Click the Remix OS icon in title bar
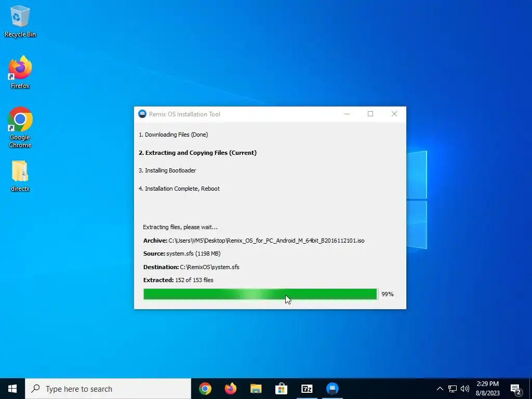The image size is (532, 399). 142,114
